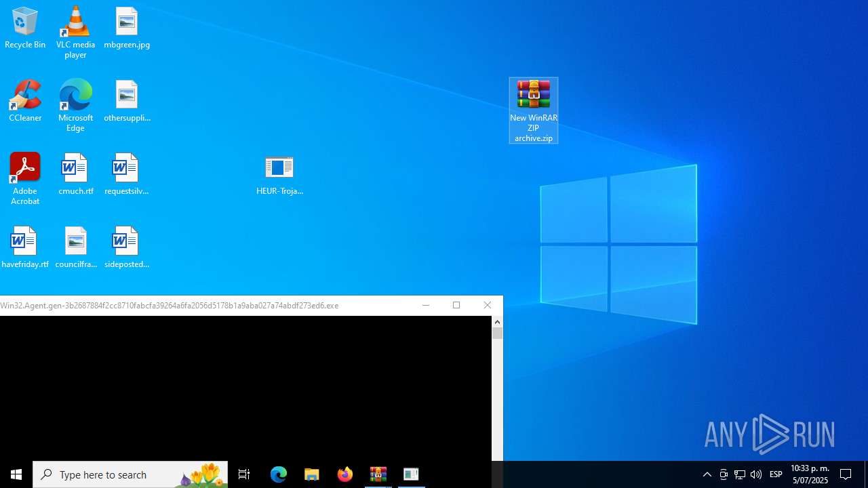Click the console window title text
The height and width of the screenshot is (488, 868).
(170, 306)
